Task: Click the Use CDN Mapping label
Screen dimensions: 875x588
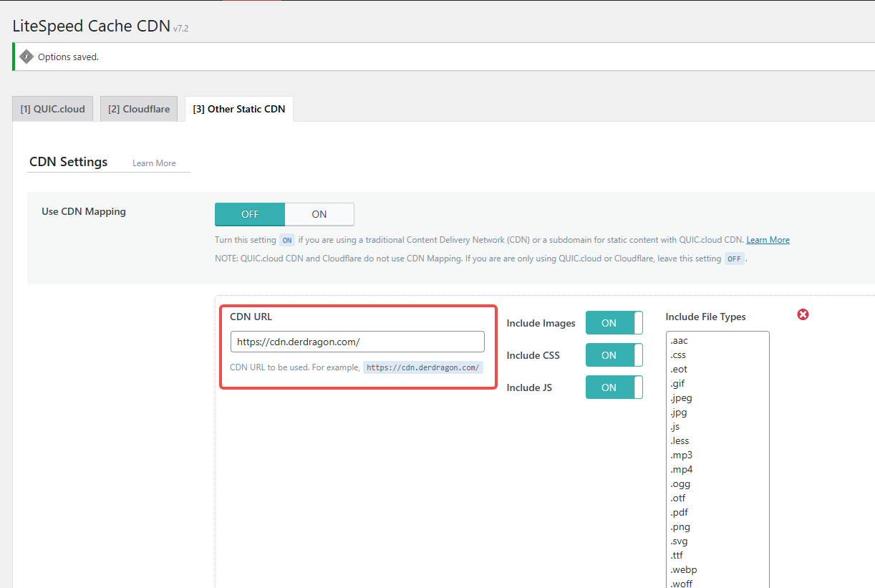Action: (84, 212)
